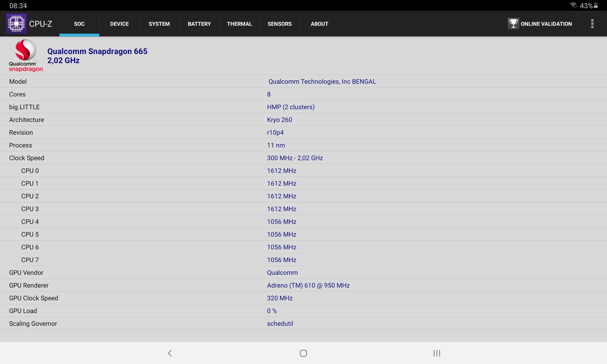This screenshot has width=607, height=364.
Task: Tap the 43% battery percentage
Action: pyautogui.click(x=586, y=6)
